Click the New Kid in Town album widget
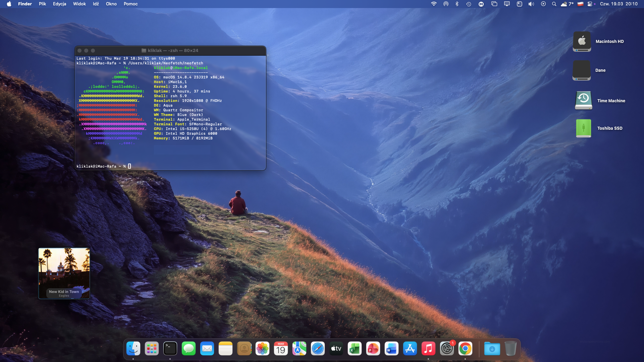 coord(64,273)
